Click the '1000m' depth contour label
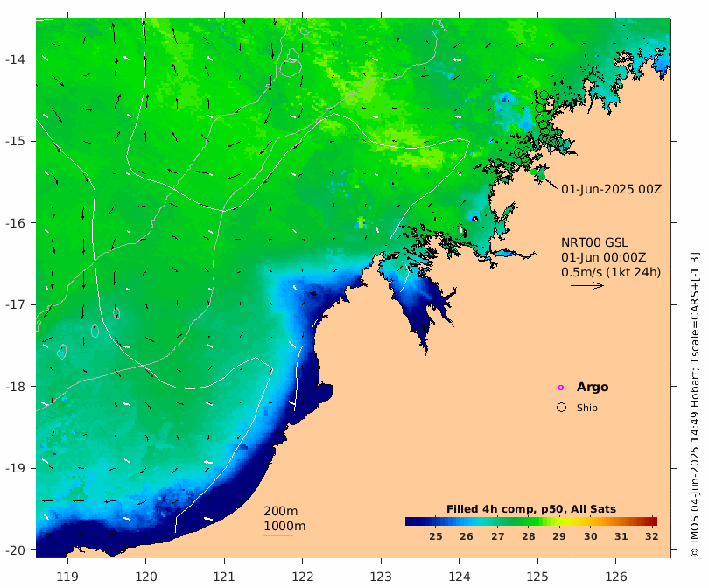 (x=284, y=526)
